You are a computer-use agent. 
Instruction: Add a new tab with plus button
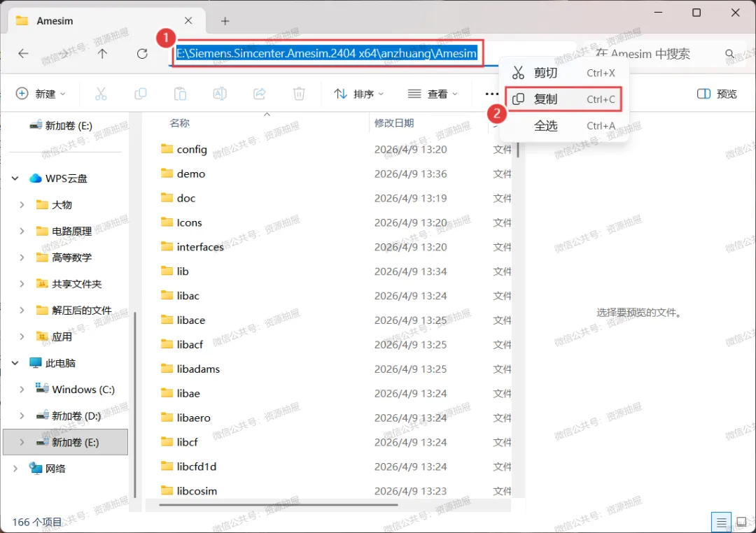pos(225,21)
